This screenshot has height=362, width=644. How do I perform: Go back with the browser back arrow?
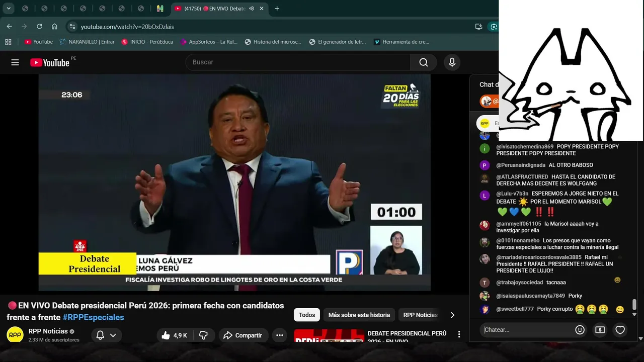[x=9, y=27]
